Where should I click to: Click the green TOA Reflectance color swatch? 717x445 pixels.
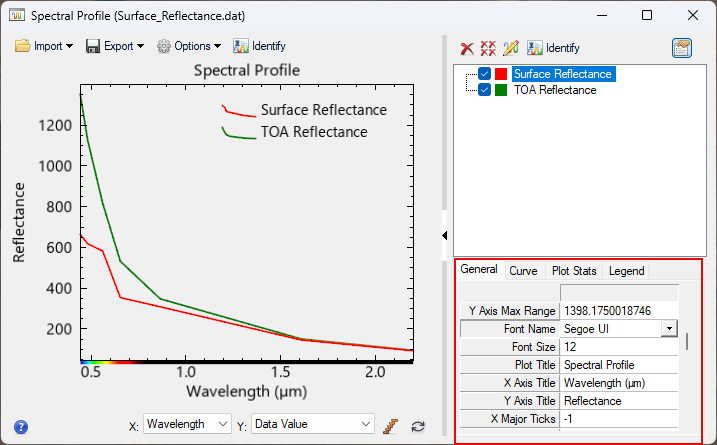tap(501, 90)
